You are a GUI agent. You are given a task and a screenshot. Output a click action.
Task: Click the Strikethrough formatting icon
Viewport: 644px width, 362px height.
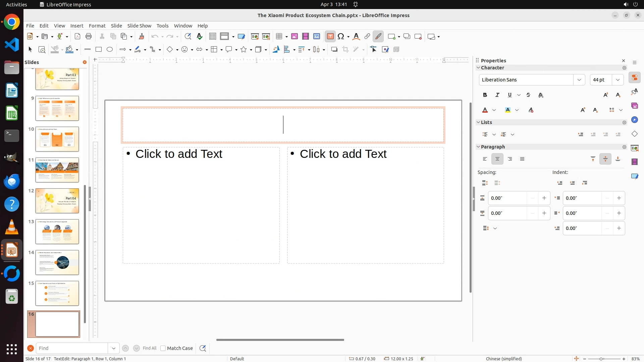pos(528,95)
